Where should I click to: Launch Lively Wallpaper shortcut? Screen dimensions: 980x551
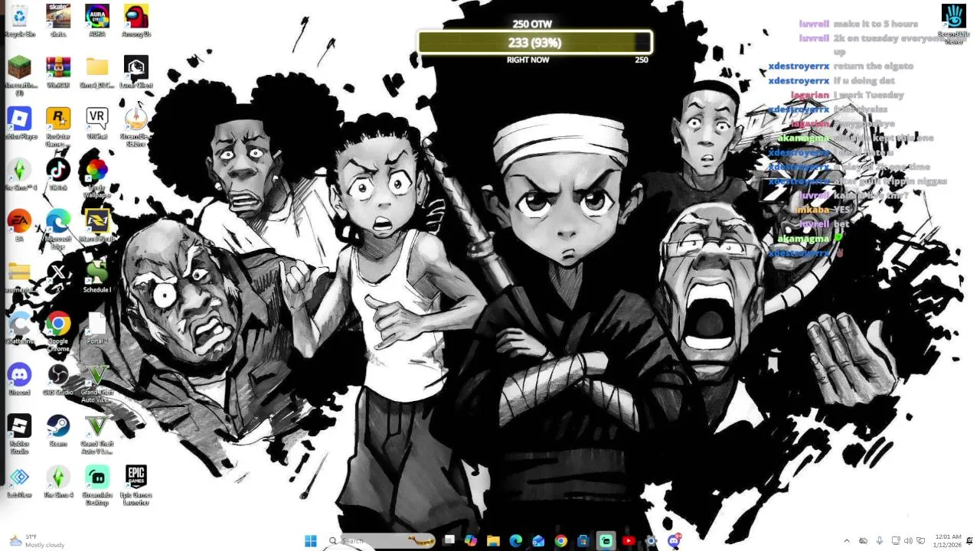(97, 178)
